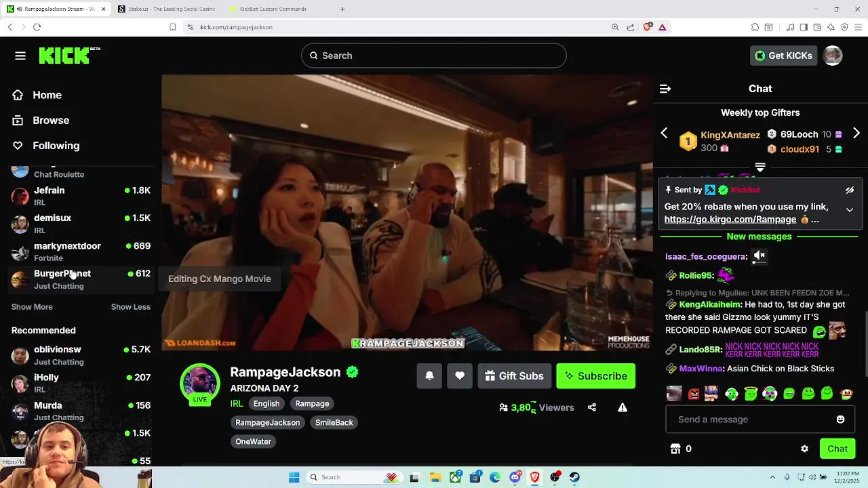Click the Subscribe button
The height and width of the screenshot is (488, 868).
[x=595, y=376]
